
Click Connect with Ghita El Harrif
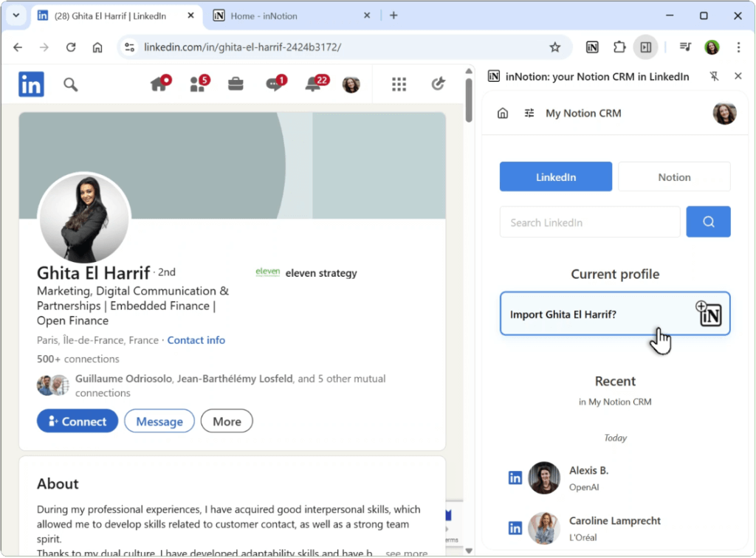(x=77, y=421)
